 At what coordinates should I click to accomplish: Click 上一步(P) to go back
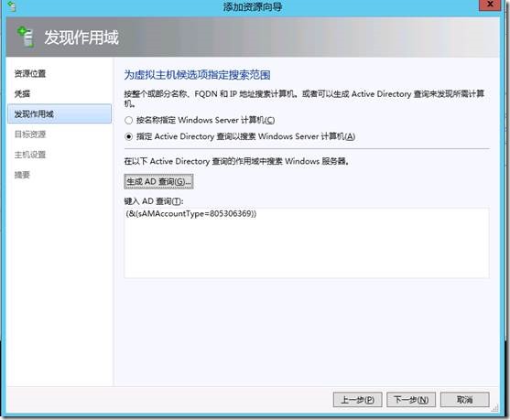pos(357,400)
